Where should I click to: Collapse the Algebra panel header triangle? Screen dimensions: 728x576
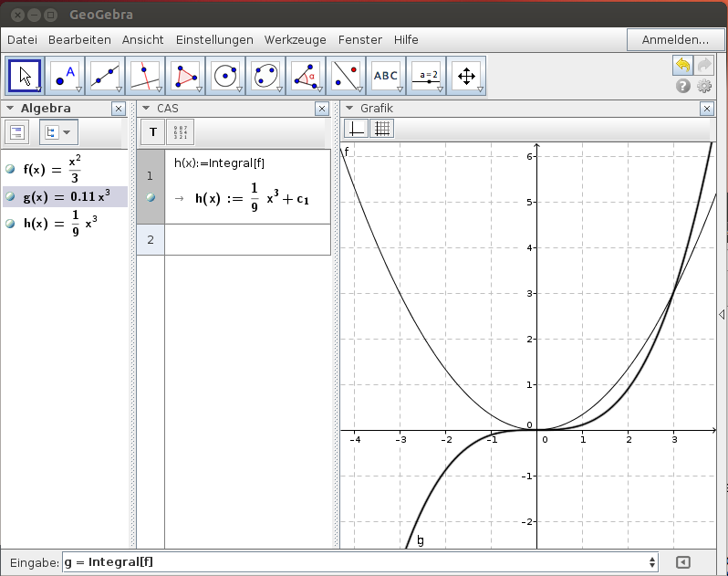pos(10,109)
